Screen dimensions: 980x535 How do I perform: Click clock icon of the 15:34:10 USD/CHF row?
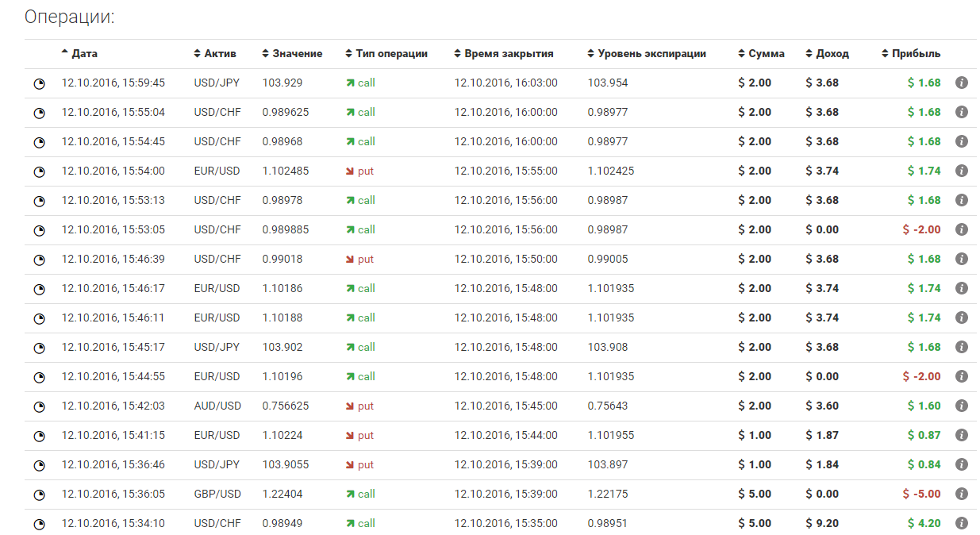point(39,524)
